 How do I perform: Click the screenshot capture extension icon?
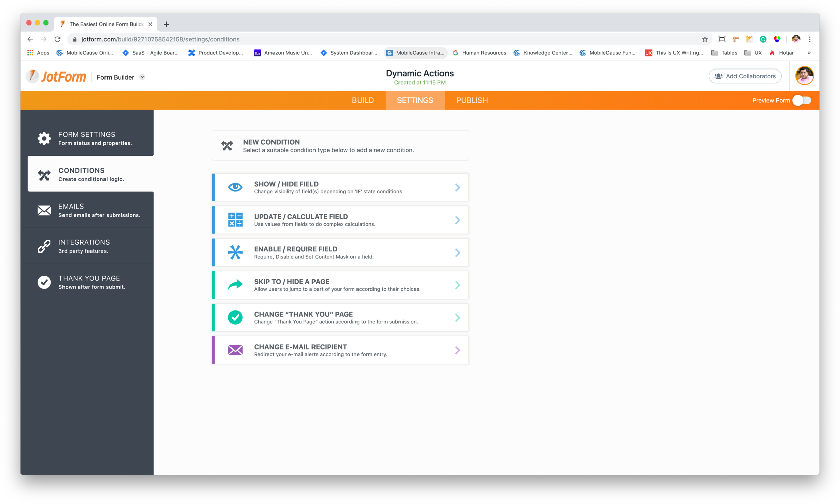click(x=722, y=39)
